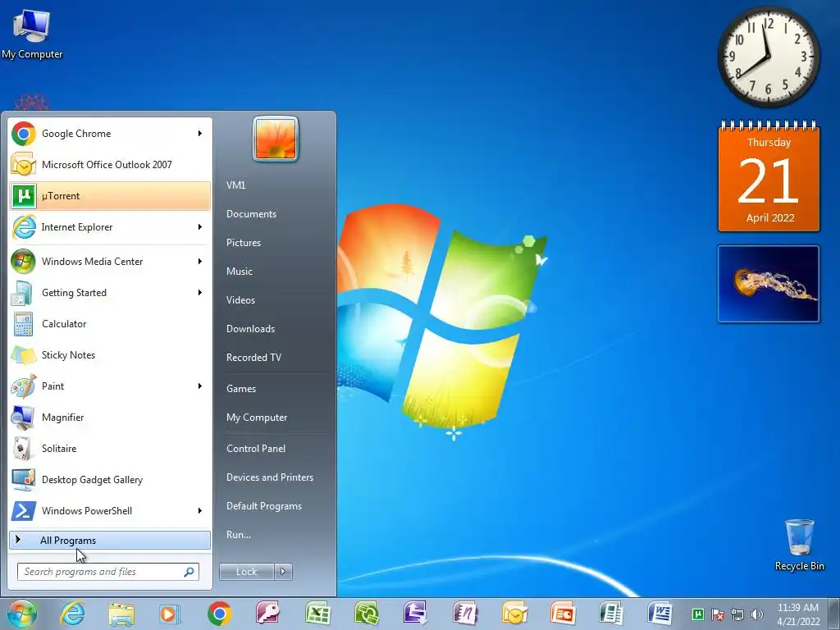This screenshot has height=630, width=840.
Task: Click the calendar gadget showing 21
Action: (769, 177)
